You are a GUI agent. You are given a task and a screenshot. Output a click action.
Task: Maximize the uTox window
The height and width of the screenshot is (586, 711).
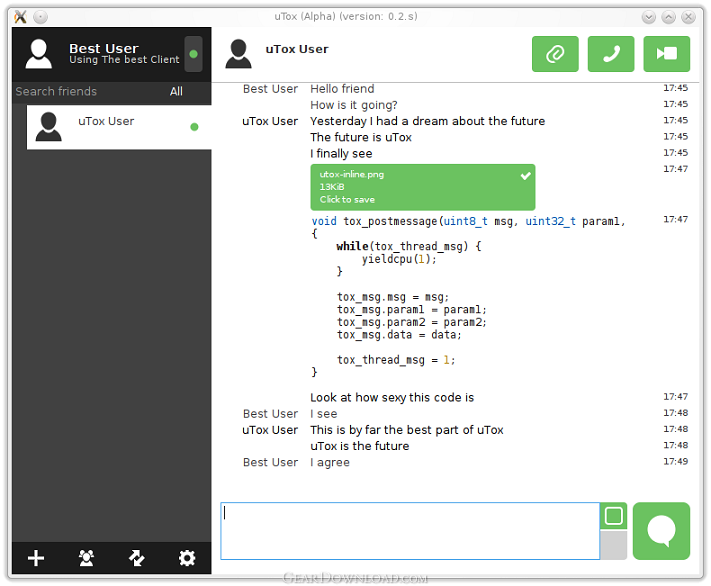click(x=668, y=17)
